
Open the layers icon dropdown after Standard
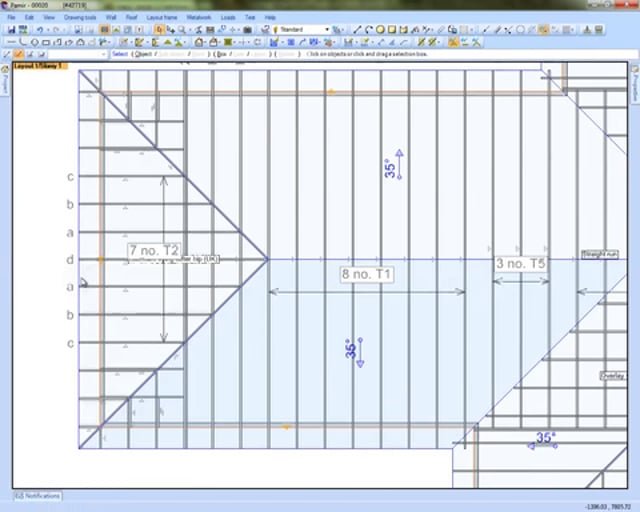343,30
